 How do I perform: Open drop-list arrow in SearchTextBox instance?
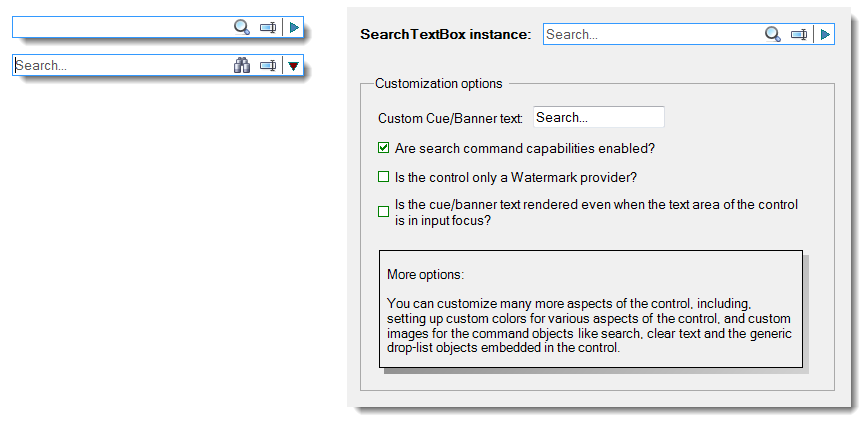click(825, 34)
